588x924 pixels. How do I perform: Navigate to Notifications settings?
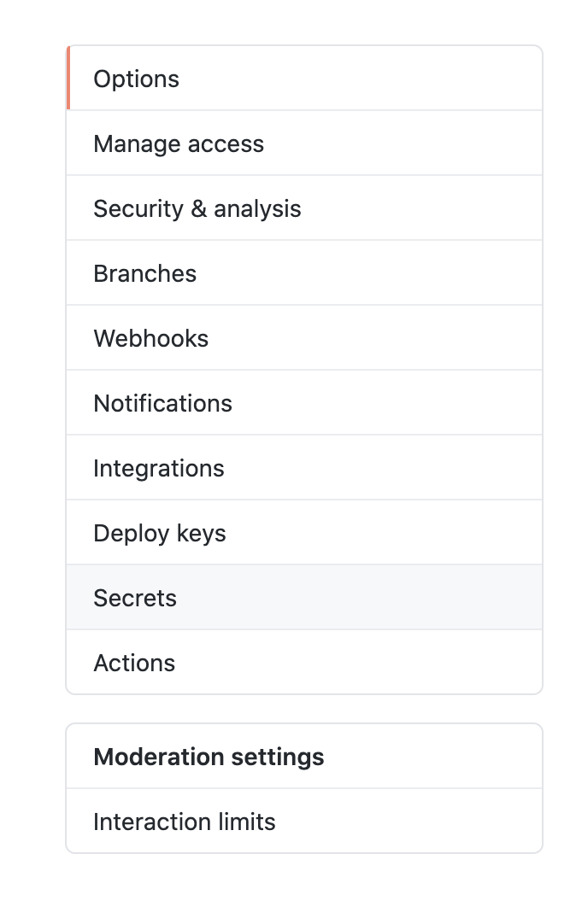coord(163,403)
